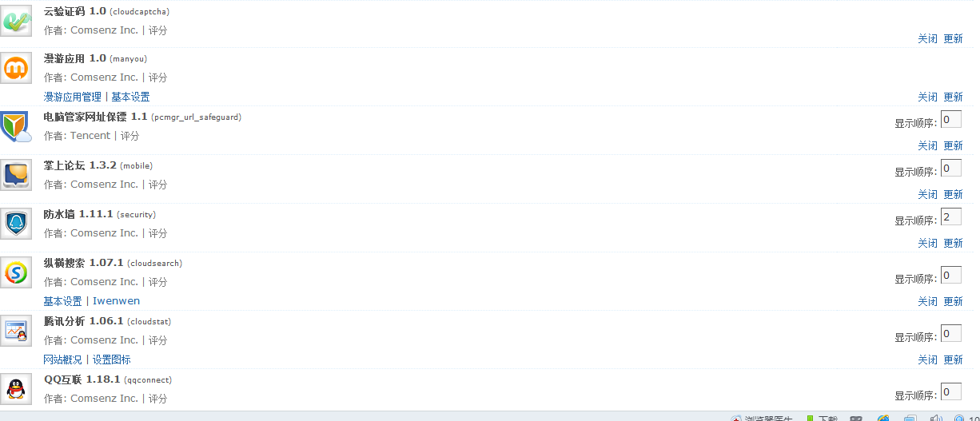Image resolution: width=980 pixels, height=421 pixels.
Task: Click the cloud captcha plugin icon
Action: point(16,20)
